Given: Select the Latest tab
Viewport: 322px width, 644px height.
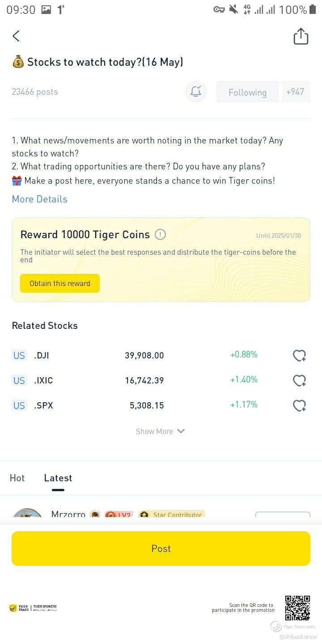Looking at the screenshot, I should click(58, 478).
